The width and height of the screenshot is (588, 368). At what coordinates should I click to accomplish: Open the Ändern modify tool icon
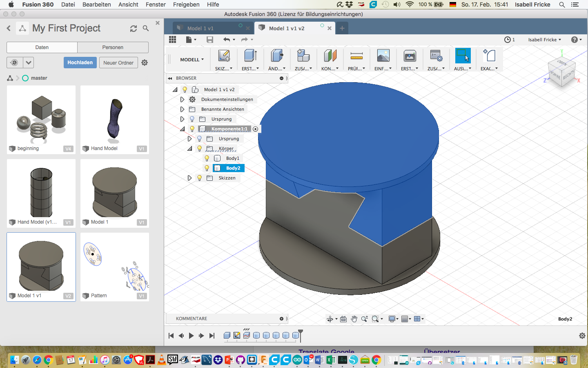277,56
